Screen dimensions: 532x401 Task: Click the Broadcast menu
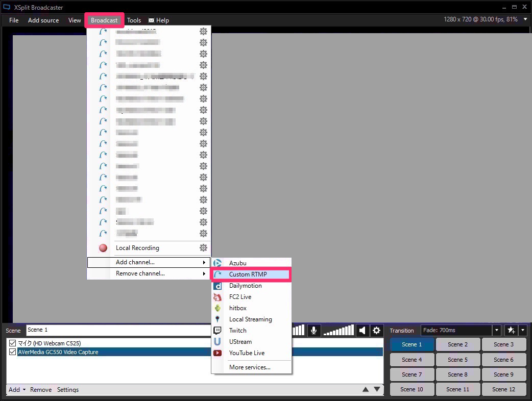(104, 20)
